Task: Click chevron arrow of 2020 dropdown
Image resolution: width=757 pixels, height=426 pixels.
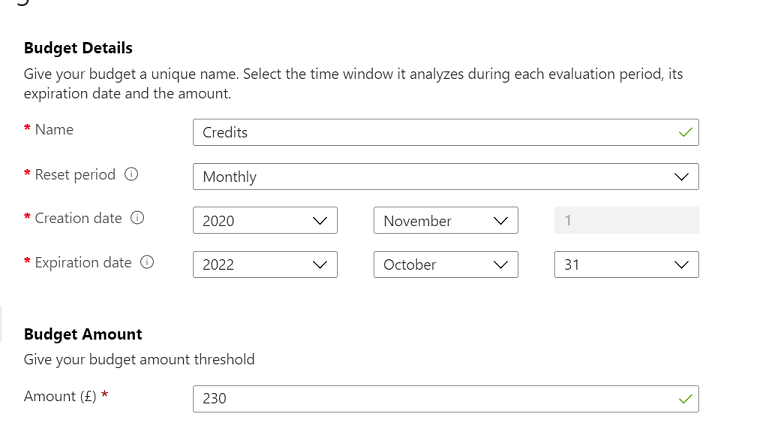Action: pyautogui.click(x=320, y=221)
